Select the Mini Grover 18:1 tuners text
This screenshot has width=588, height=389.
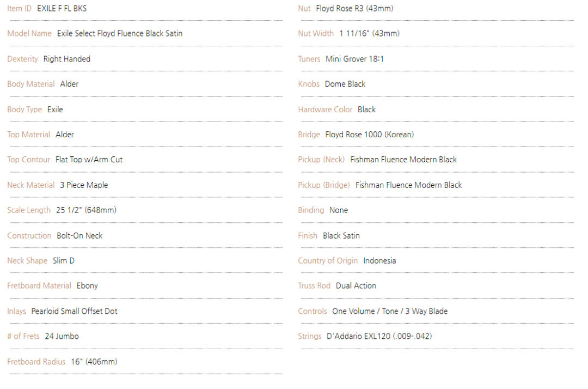point(354,59)
